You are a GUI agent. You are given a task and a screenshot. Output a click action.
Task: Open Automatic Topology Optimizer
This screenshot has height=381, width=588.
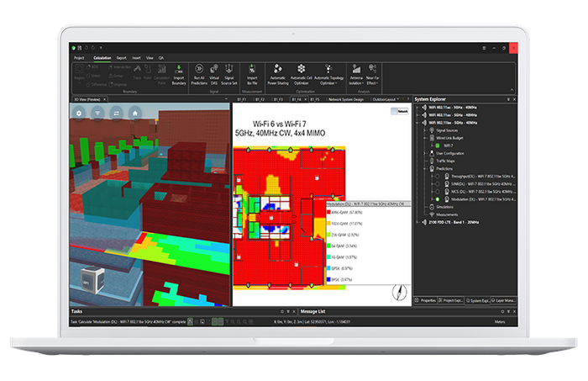click(328, 74)
